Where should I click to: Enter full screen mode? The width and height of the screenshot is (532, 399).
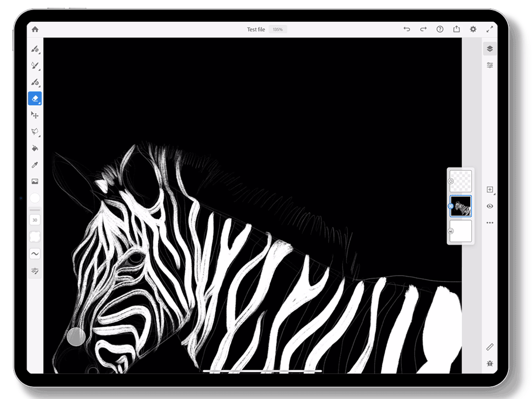[x=489, y=29]
